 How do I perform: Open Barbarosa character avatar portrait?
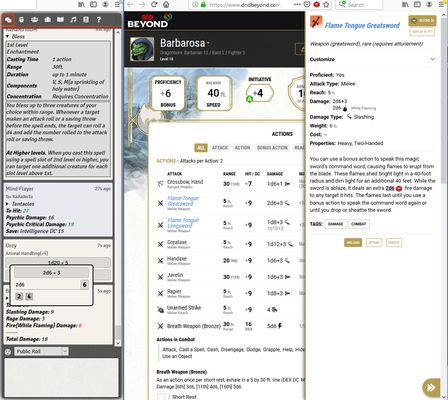[x=142, y=49]
